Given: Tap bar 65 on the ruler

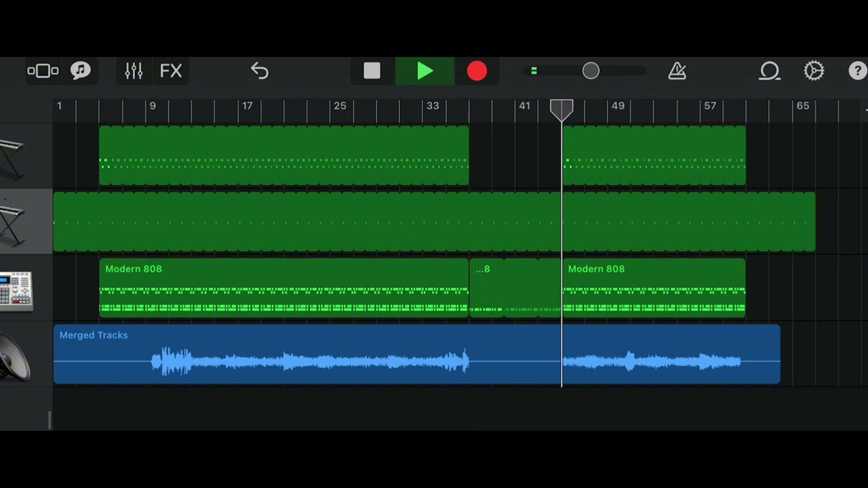Looking at the screenshot, I should (x=803, y=106).
